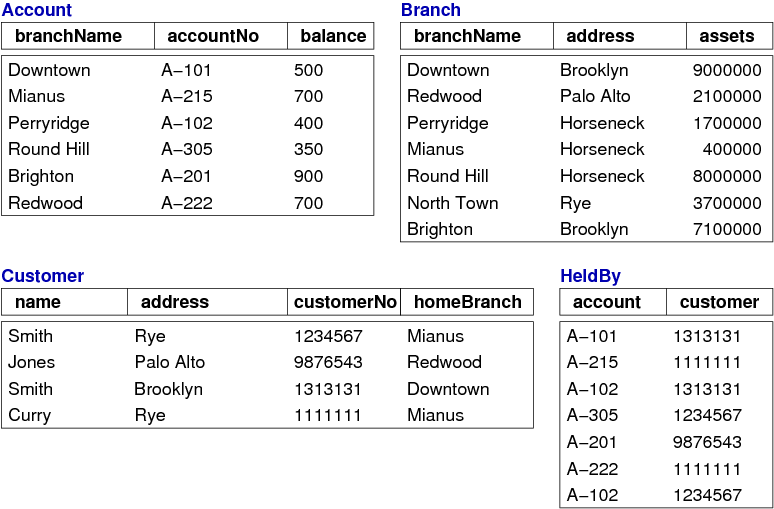Screen dimensions: 774x509
Task: Select the balance column header
Action: pyautogui.click(x=333, y=36)
